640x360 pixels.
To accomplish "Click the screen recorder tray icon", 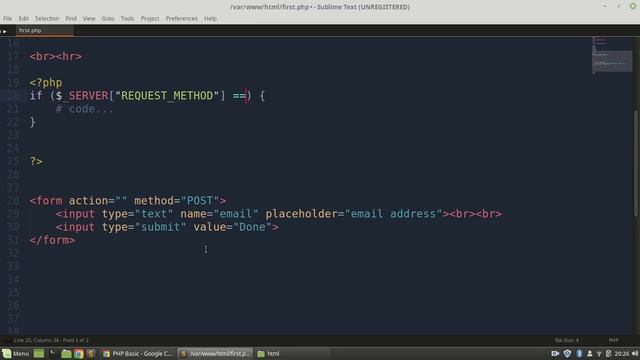I will 555,353.
